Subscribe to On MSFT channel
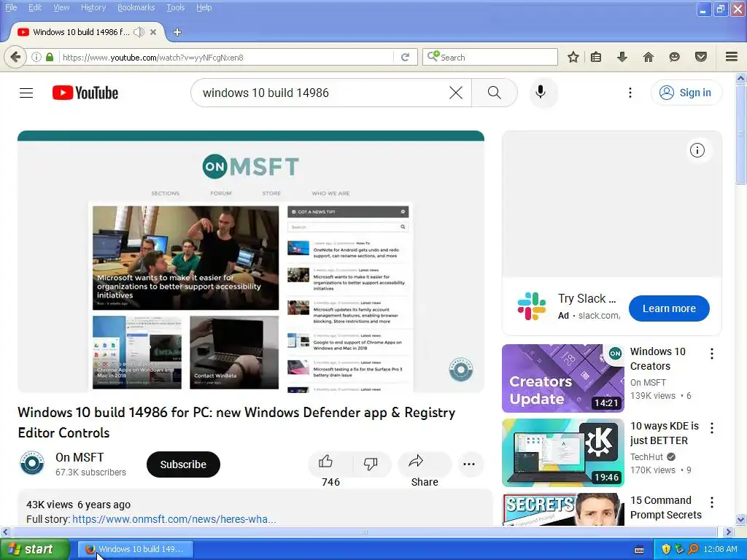747x560 pixels. 183,464
